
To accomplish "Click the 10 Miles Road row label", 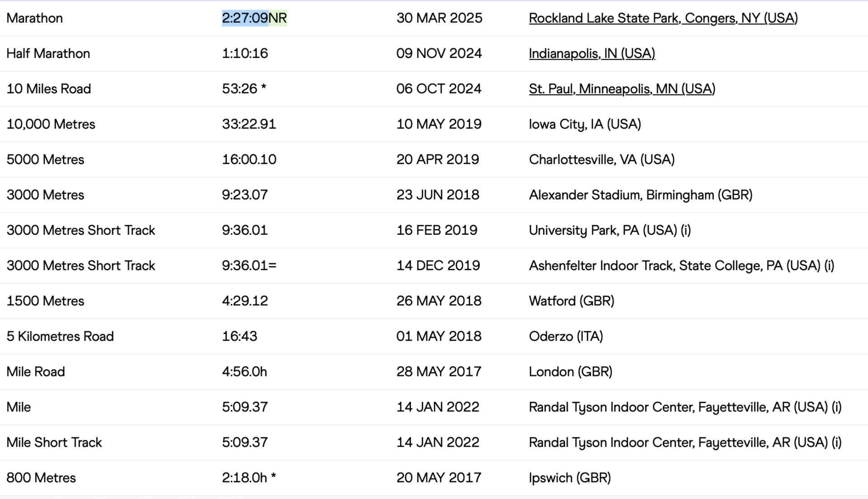I will 49,89.
